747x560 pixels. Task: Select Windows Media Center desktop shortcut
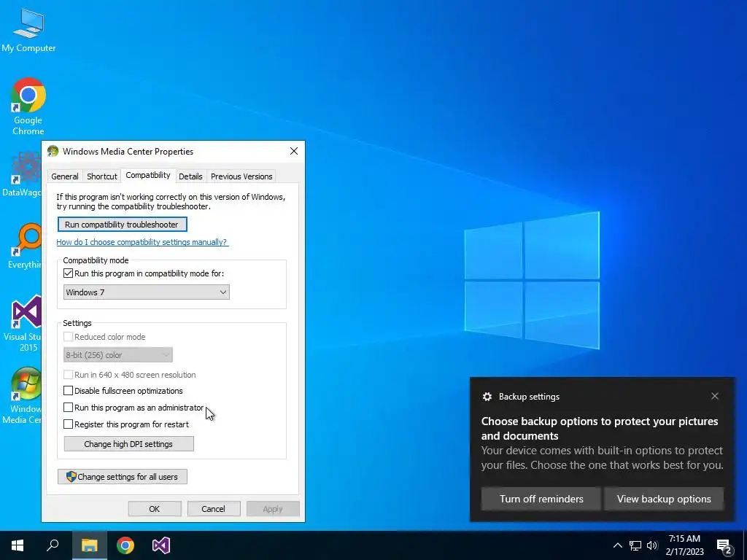pyautogui.click(x=22, y=396)
